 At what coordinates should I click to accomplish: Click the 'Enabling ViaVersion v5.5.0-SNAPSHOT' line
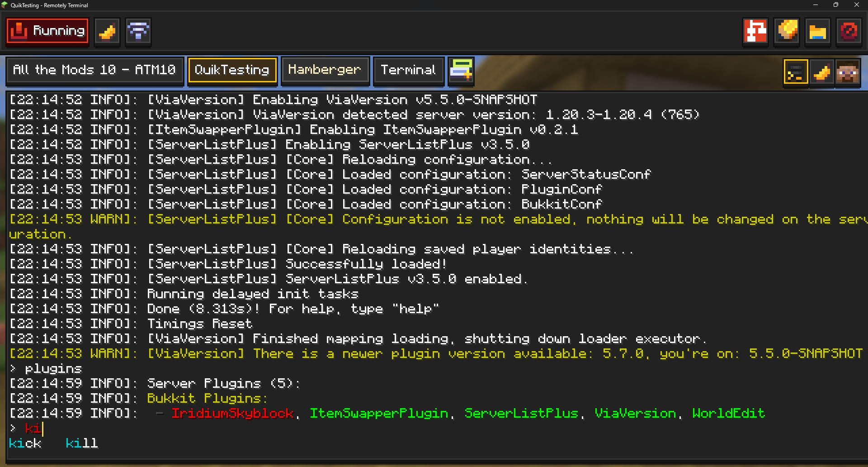[274, 100]
